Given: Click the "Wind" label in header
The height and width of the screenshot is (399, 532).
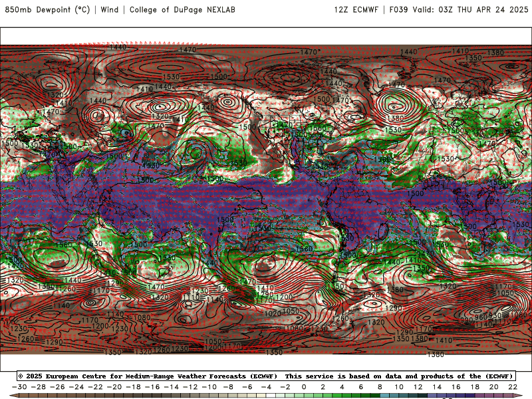Looking at the screenshot, I should coord(110,10).
